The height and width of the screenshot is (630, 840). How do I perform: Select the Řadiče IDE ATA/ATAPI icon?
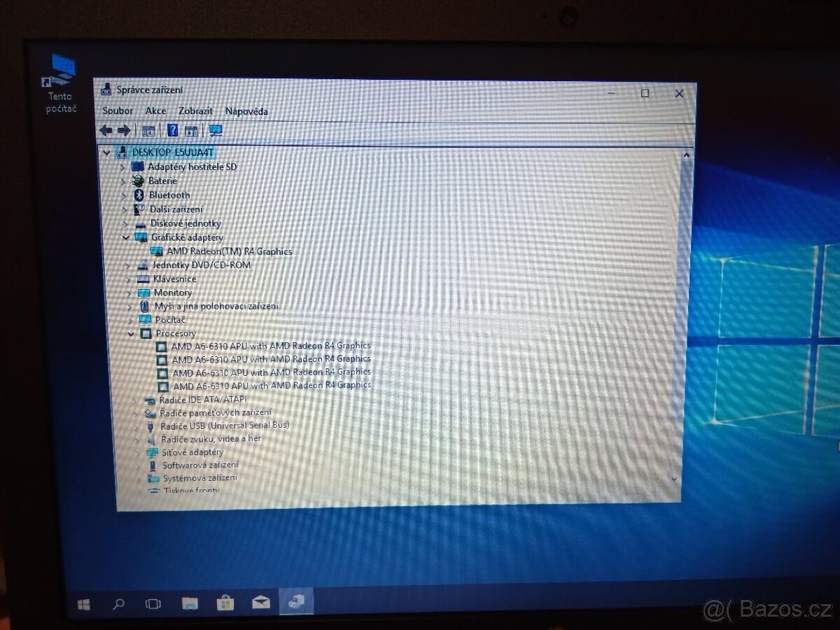[x=149, y=400]
